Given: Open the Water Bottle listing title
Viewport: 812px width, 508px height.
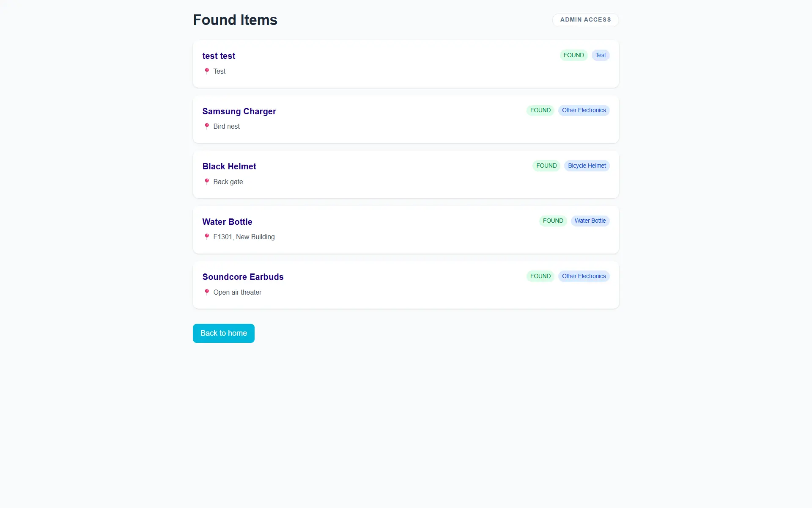Looking at the screenshot, I should click(227, 222).
